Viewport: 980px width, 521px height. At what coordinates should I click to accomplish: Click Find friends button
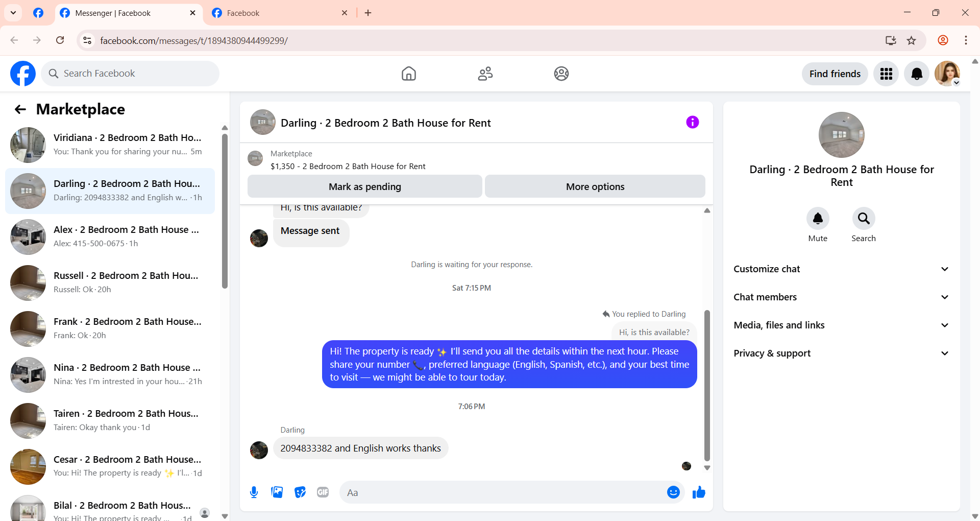tap(835, 74)
